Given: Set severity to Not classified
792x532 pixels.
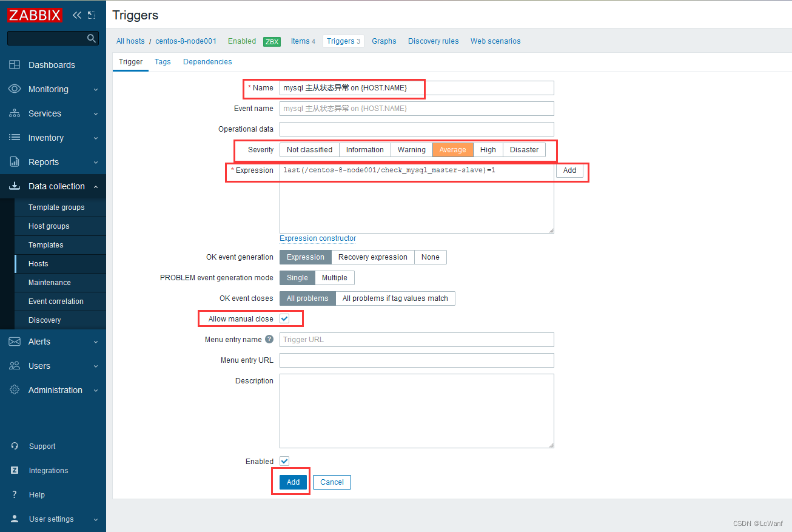Looking at the screenshot, I should [x=309, y=150].
